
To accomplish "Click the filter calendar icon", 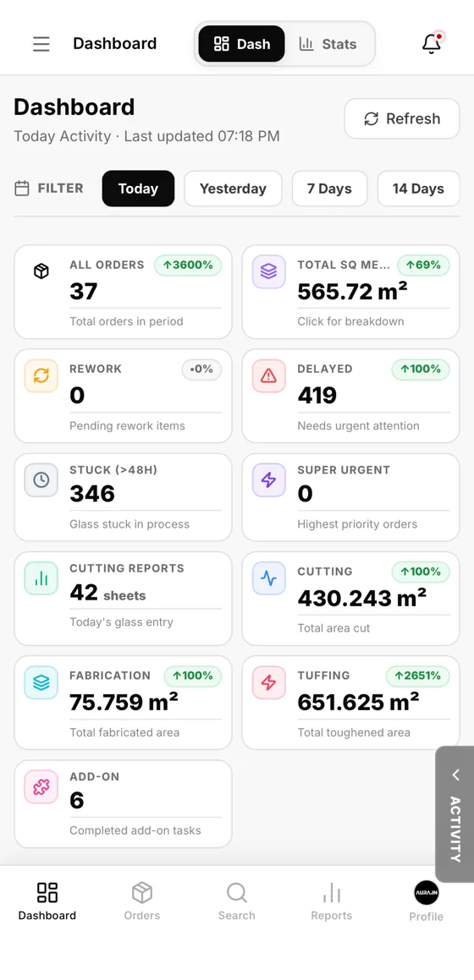I will click(x=22, y=188).
